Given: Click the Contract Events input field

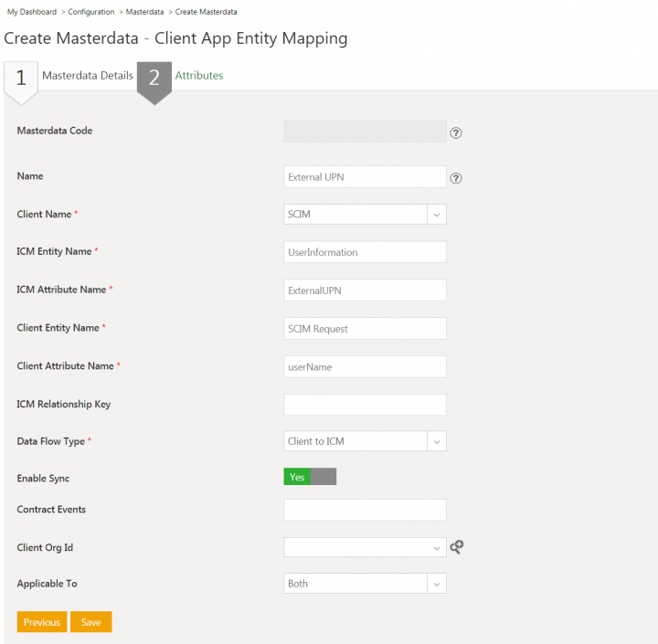Looking at the screenshot, I should tap(365, 510).
